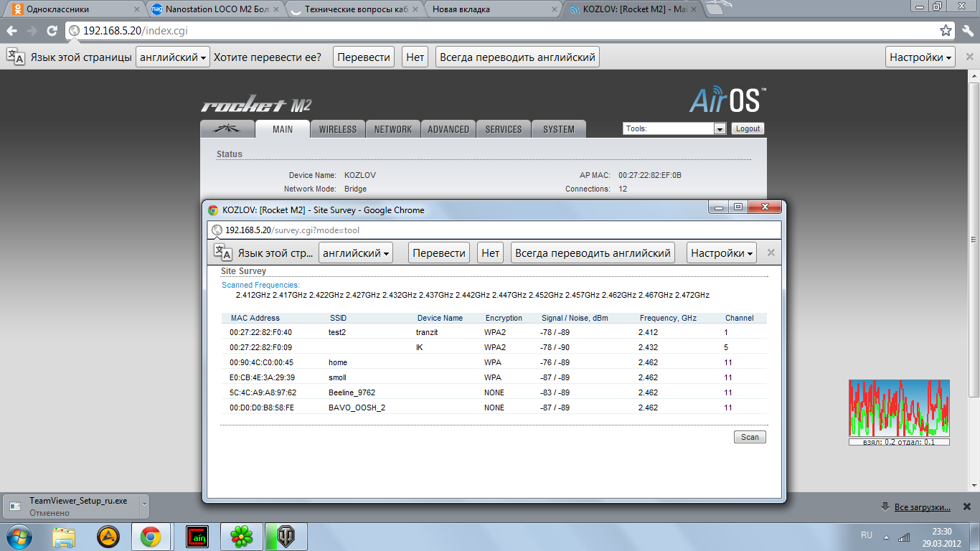Click the forward arrow in main Chrome window
Image resolution: width=980 pixels, height=551 pixels.
pyautogui.click(x=32, y=31)
